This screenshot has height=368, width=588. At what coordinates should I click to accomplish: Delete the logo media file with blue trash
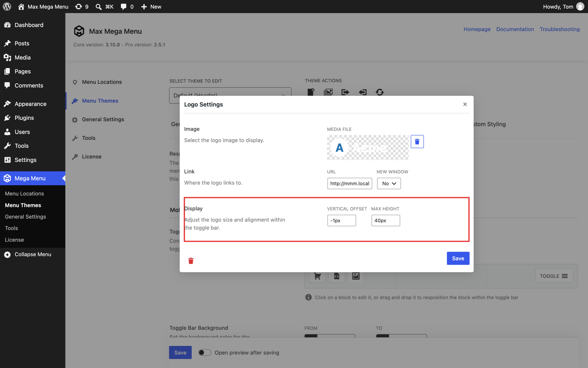point(417,141)
